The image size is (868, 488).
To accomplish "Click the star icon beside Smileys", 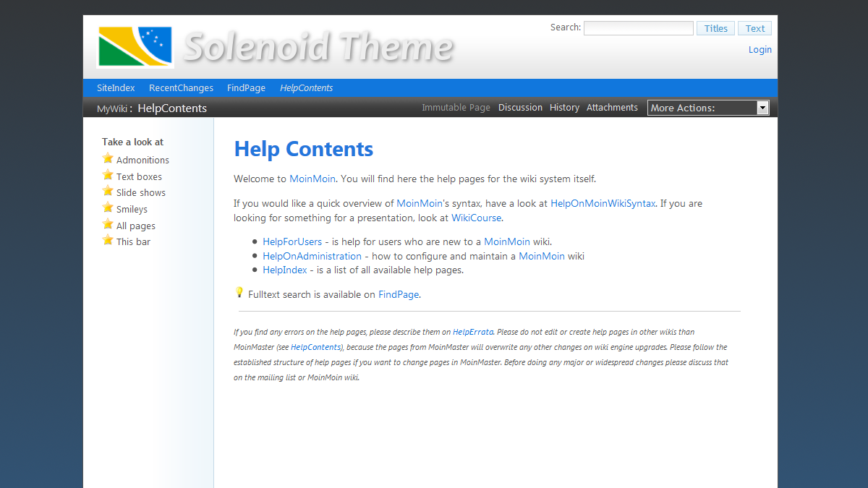I will click(108, 207).
